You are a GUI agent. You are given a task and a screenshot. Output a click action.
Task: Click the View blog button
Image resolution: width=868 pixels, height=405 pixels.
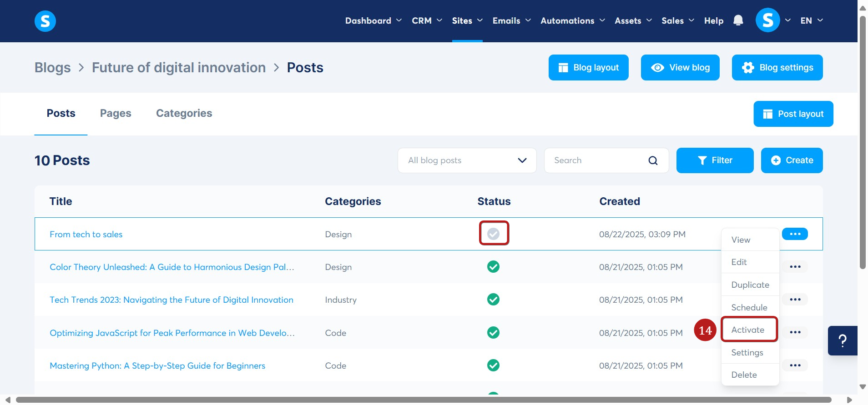(680, 68)
